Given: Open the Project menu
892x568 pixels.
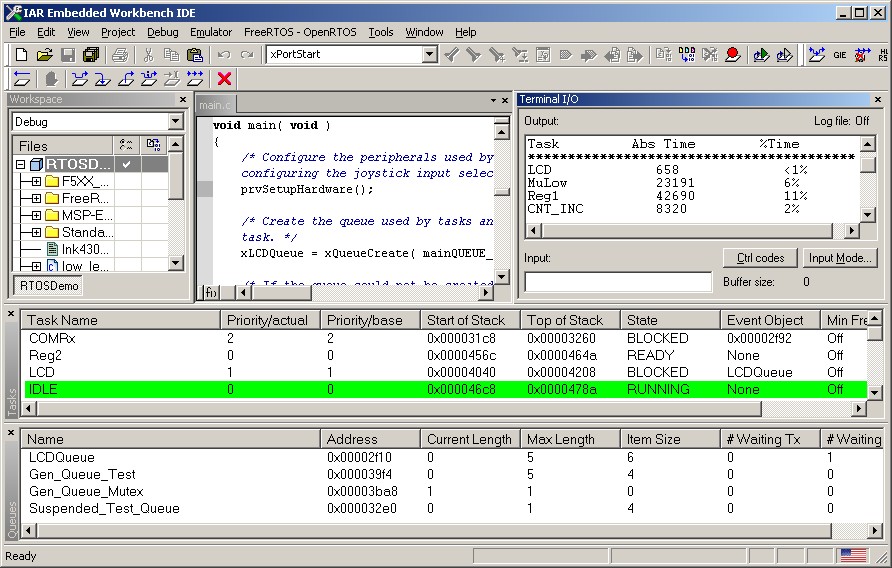Looking at the screenshot, I should [118, 32].
